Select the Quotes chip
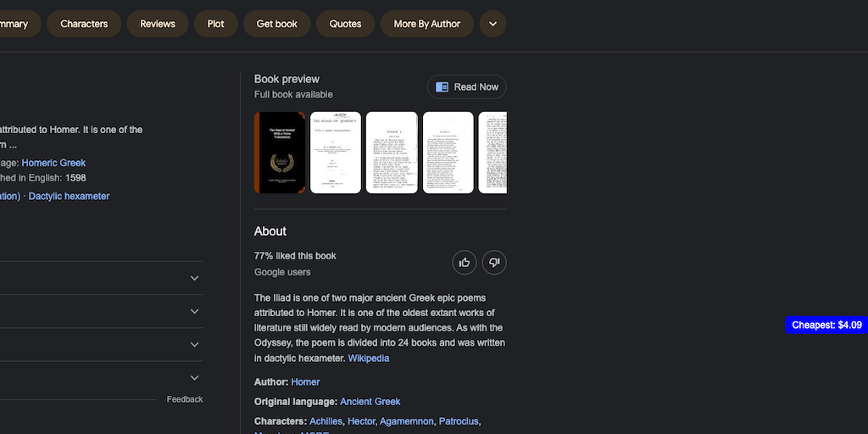The image size is (868, 434). pos(345,24)
